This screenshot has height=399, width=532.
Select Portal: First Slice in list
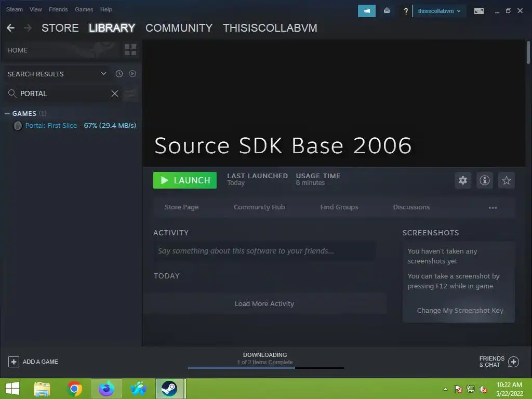click(81, 126)
